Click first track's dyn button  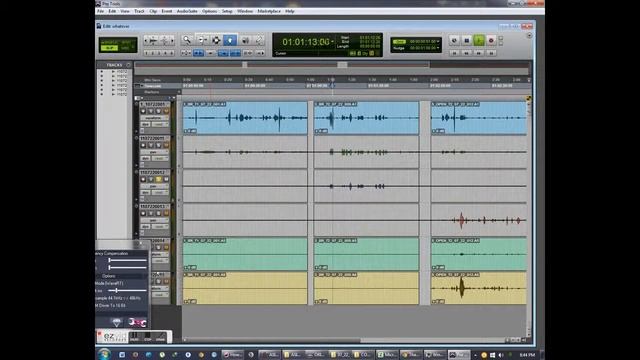[145, 124]
